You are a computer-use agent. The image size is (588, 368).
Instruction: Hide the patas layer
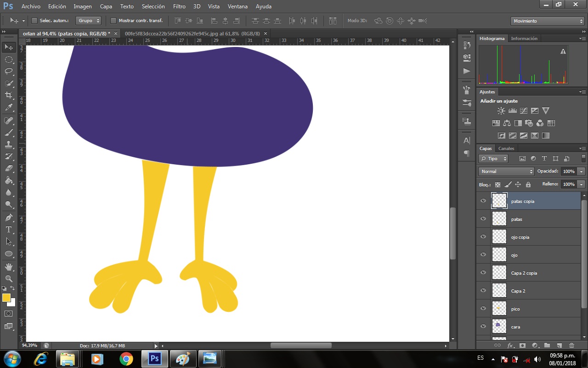(483, 219)
